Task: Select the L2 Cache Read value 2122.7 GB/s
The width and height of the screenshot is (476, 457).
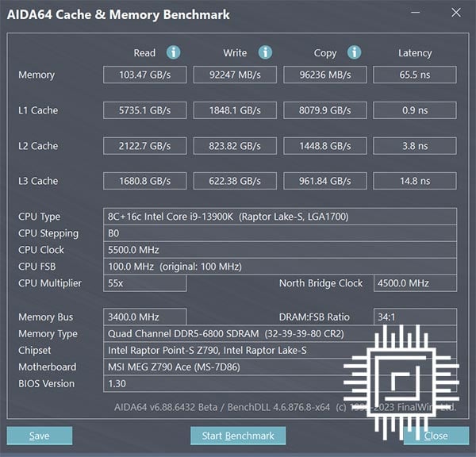Action: point(145,146)
